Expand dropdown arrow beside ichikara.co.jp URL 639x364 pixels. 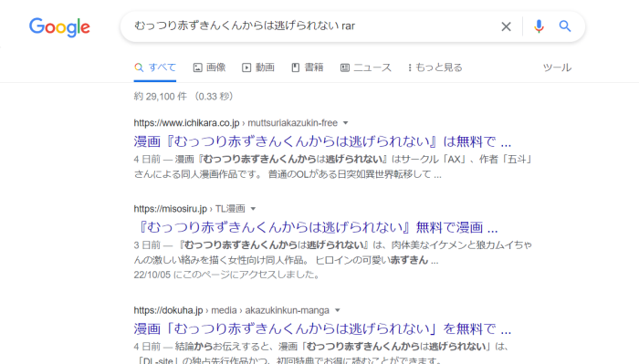pos(346,123)
